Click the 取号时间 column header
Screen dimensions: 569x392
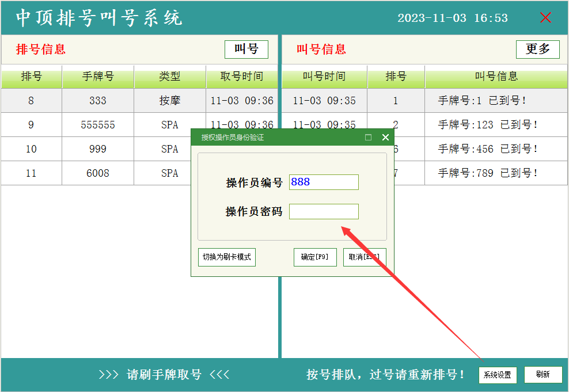[x=242, y=77]
